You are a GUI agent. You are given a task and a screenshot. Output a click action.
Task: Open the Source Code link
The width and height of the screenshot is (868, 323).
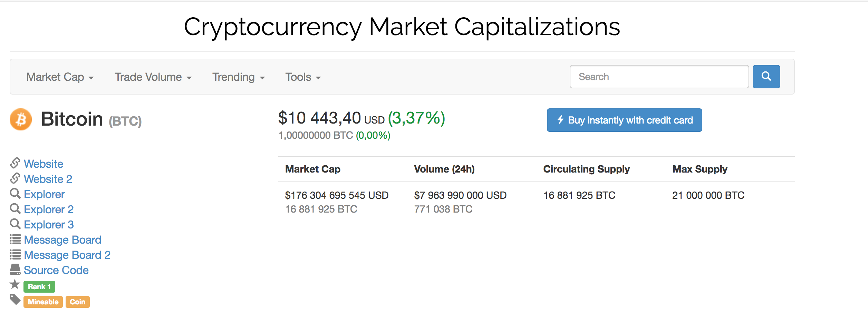click(x=56, y=270)
